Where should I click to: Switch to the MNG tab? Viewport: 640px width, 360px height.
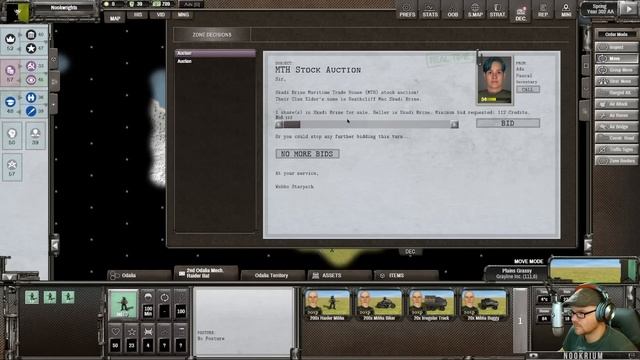183,15
